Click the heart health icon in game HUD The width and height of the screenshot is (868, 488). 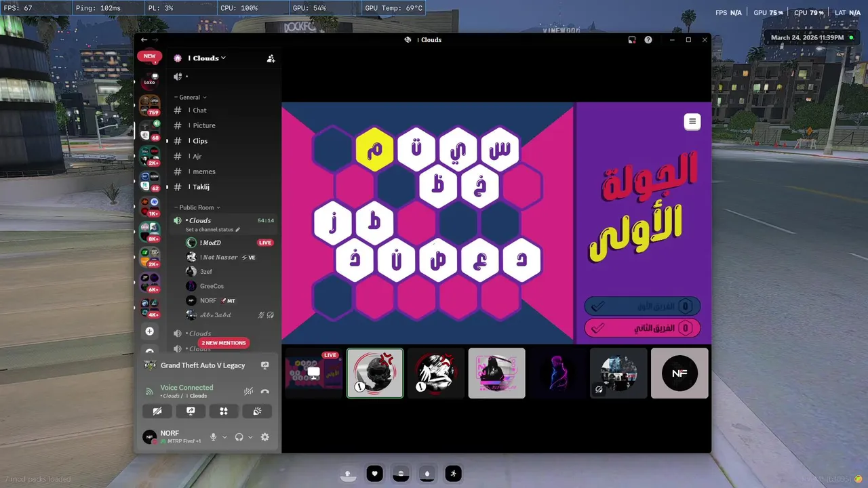(x=375, y=473)
